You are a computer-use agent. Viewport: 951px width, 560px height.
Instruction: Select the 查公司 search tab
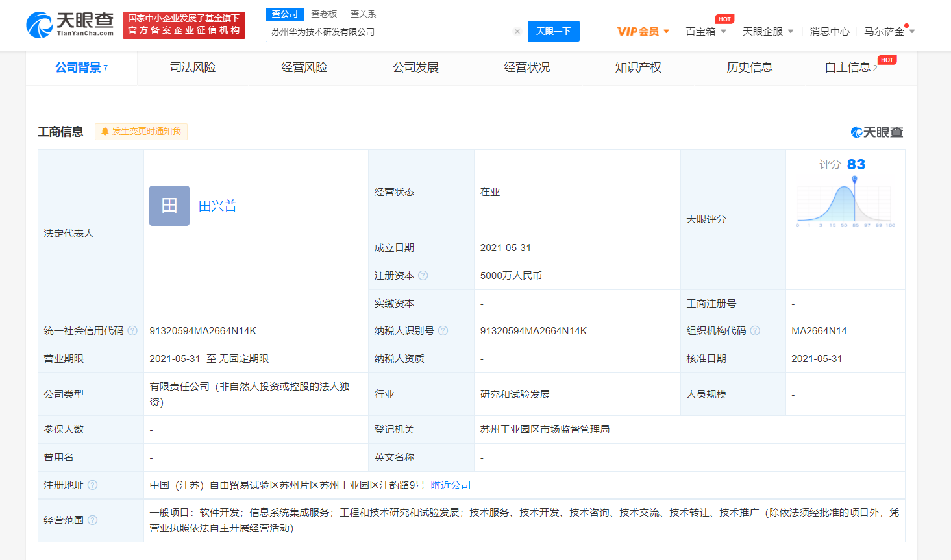[285, 14]
